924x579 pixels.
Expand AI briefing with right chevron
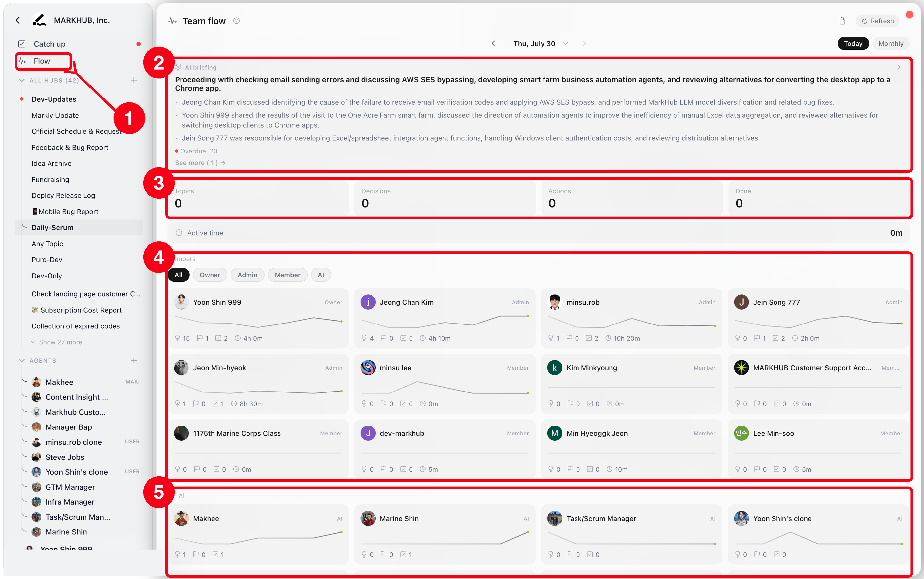(898, 67)
